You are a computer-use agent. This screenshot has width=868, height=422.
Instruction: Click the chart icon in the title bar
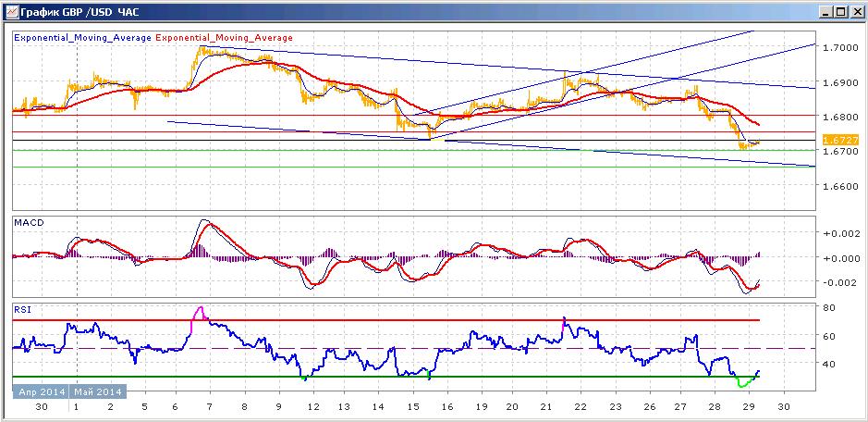coord(12,11)
